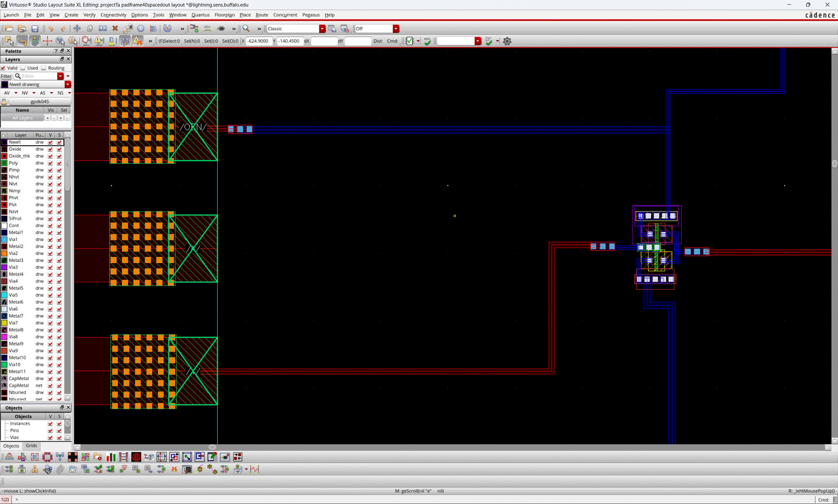Open the Classic workspace dropdown
This screenshot has width=838, height=504.
tap(322, 28)
